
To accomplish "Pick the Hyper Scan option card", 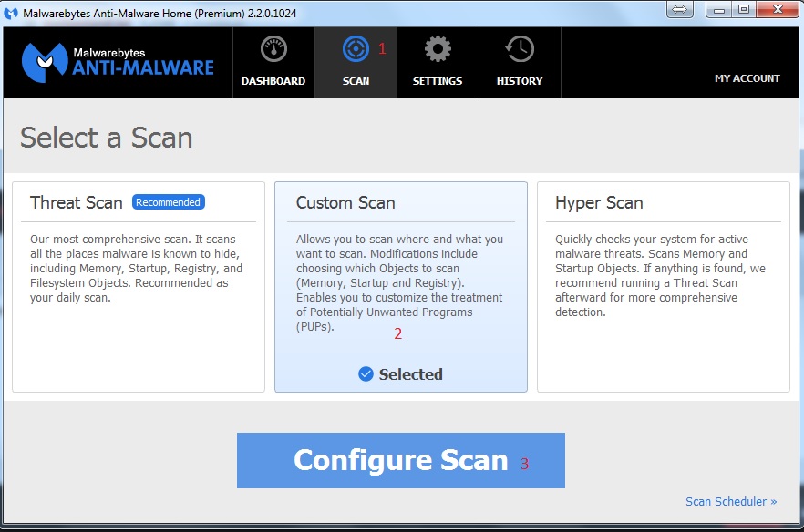I will tap(663, 287).
